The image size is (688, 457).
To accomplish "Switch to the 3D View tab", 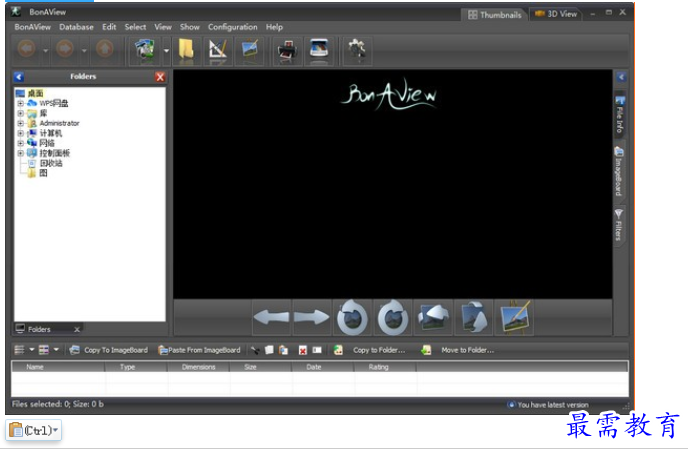I will tap(556, 14).
